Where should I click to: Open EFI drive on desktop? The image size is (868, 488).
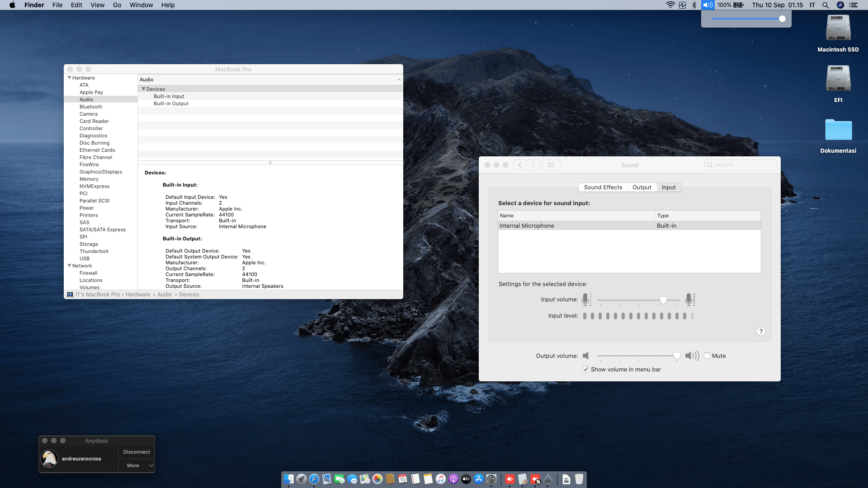point(838,79)
